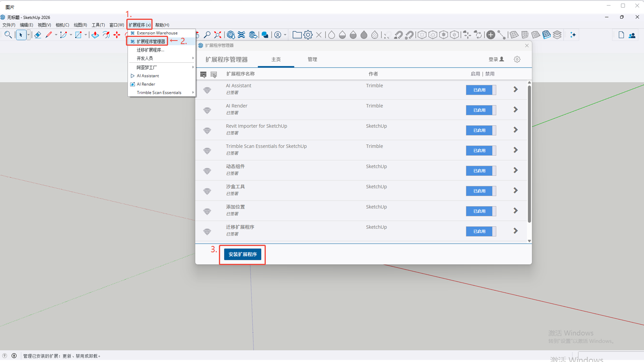Screen dimensions: 644x362
Task: Expand the 添加位置 row details
Action: 516,211
